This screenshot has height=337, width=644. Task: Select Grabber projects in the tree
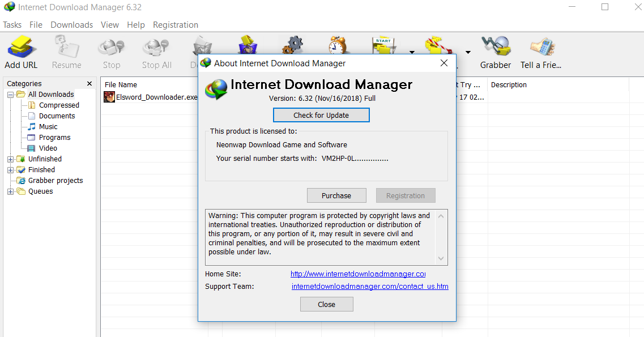pyautogui.click(x=56, y=180)
